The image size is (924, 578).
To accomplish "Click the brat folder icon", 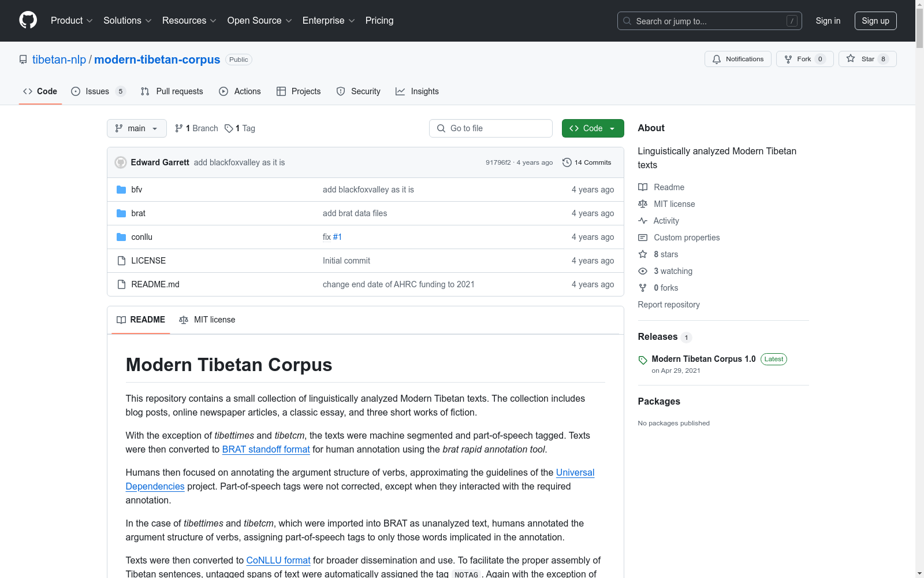I will pyautogui.click(x=121, y=213).
